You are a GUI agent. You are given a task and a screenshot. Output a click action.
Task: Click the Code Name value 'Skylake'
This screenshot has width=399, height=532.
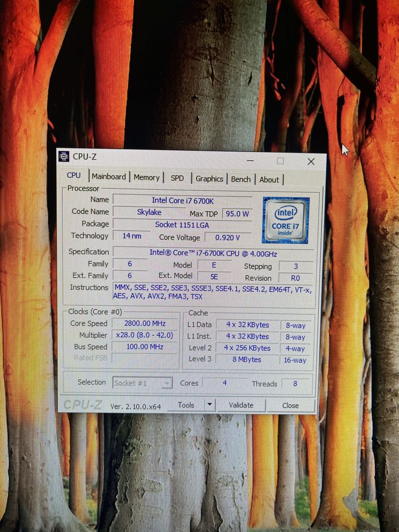point(149,212)
